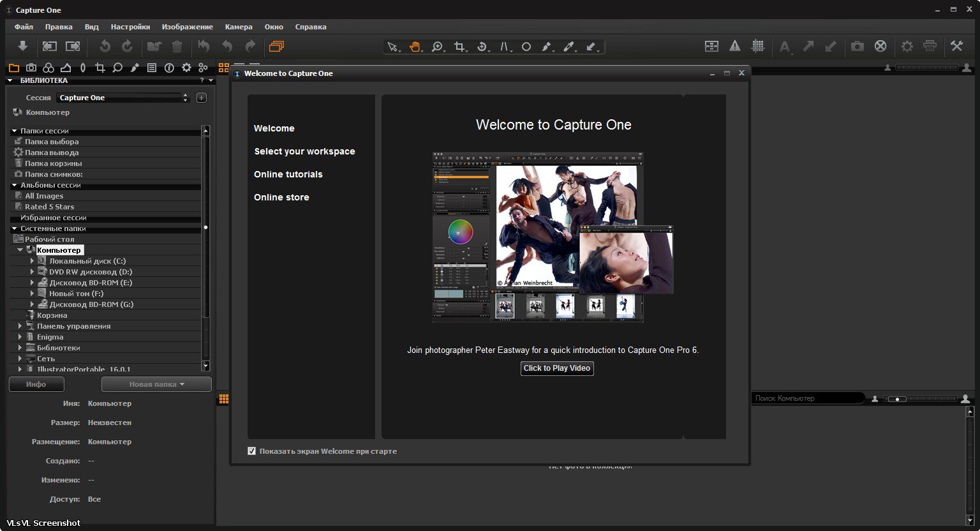
Task: Open the Изображение menu
Action: click(188, 27)
